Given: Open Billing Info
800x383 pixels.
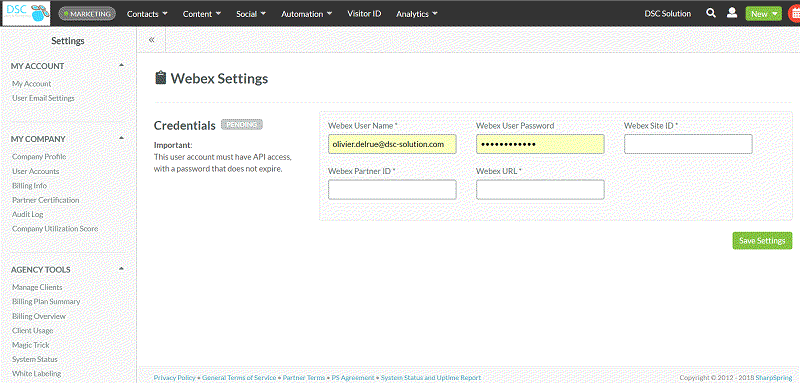Looking at the screenshot, I should (x=30, y=186).
